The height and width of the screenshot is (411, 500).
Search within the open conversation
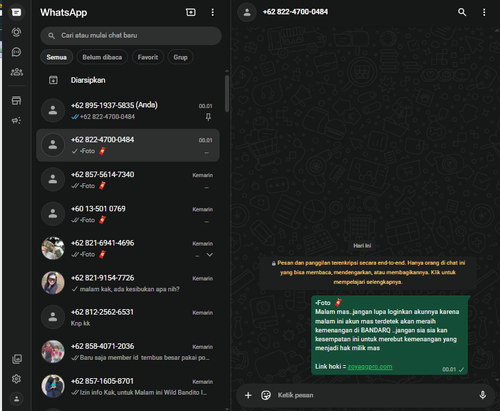click(x=462, y=12)
